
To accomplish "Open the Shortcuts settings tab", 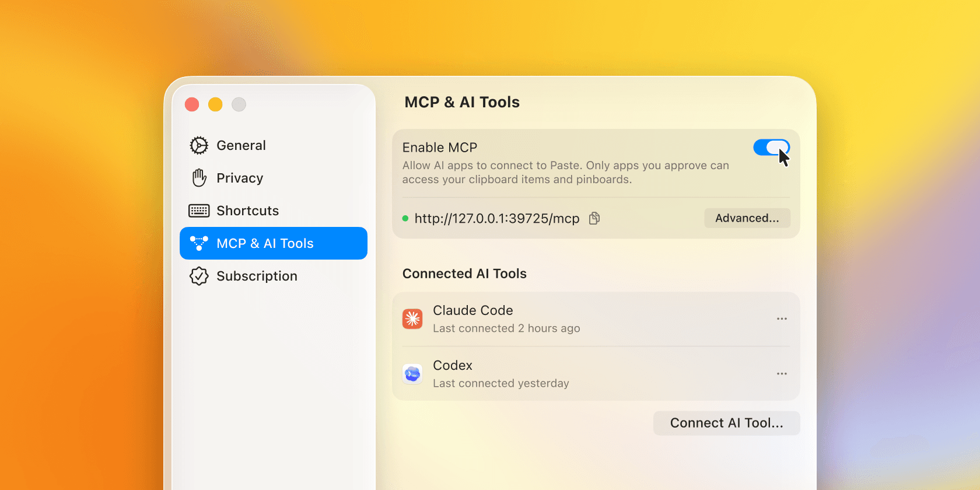I will click(274, 211).
